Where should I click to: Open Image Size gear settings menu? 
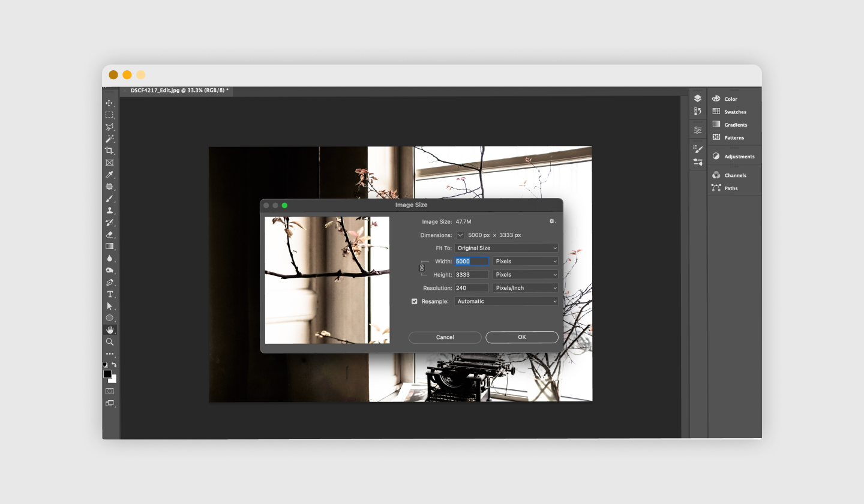tap(552, 221)
